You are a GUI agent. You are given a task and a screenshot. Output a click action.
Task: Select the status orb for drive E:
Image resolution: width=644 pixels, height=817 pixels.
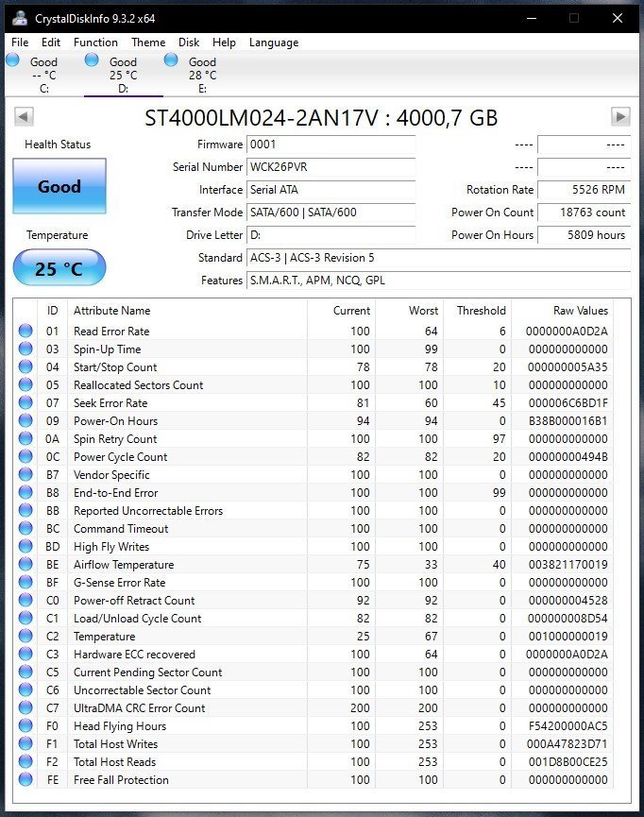coord(171,60)
